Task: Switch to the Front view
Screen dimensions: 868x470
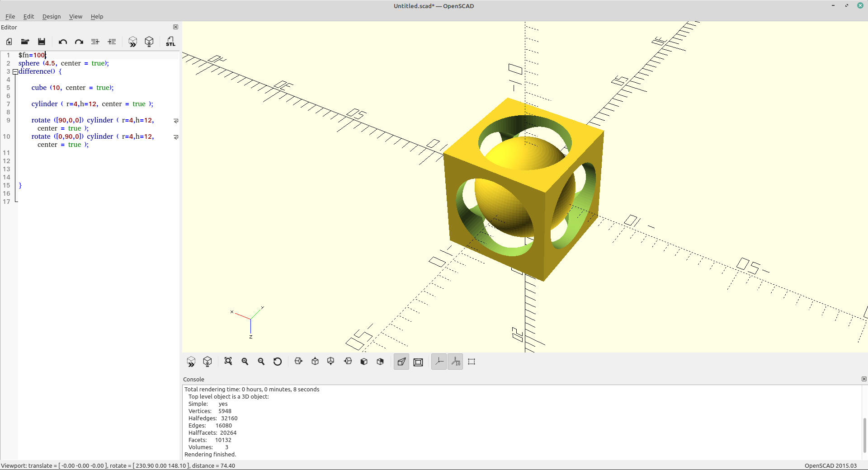Action: 364,362
